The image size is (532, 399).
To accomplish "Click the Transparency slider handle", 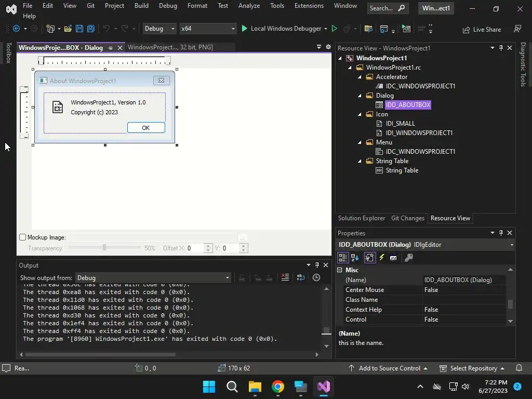I will pos(104,247).
